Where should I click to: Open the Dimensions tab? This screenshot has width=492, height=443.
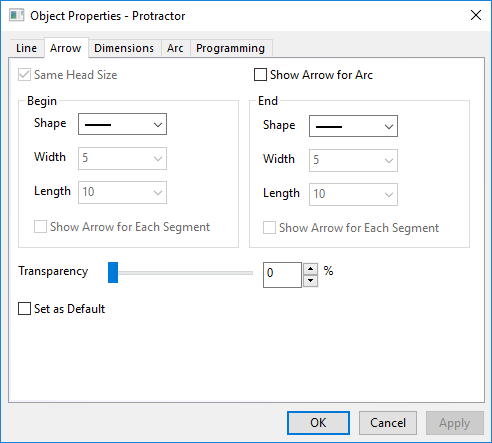pyautogui.click(x=124, y=48)
